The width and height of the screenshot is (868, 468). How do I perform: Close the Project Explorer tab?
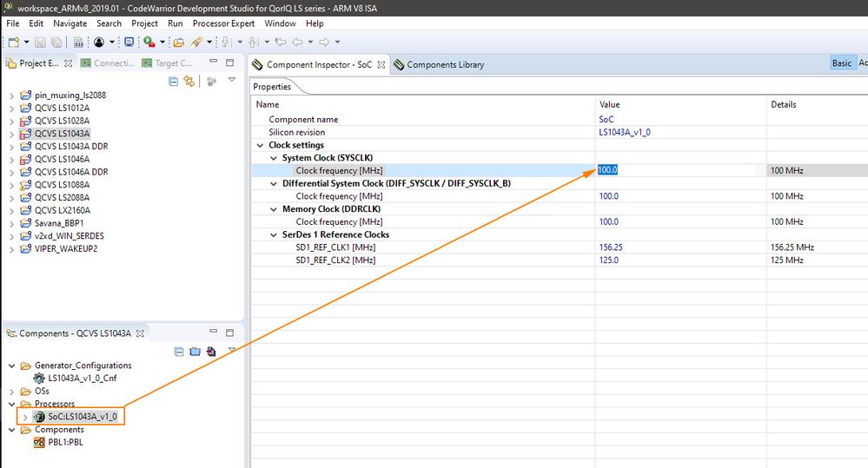68,63
